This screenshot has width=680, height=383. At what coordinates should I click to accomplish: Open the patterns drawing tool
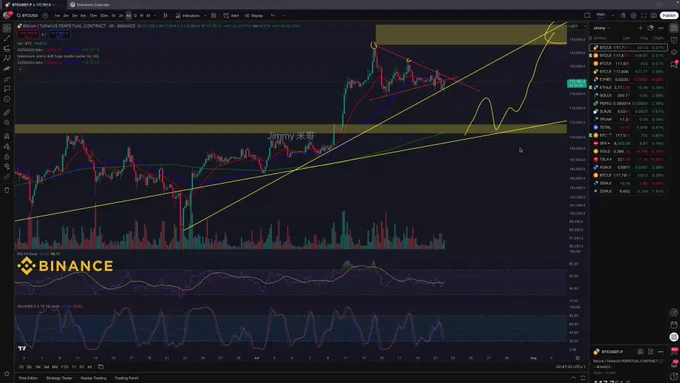coord(7,59)
